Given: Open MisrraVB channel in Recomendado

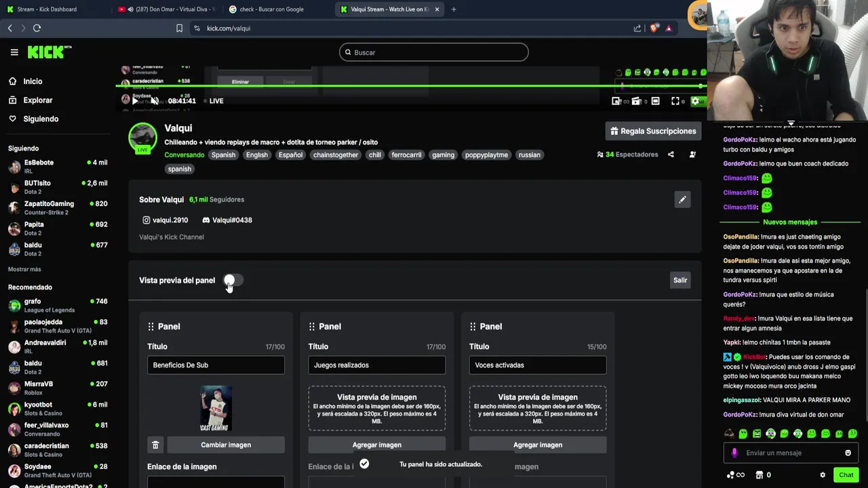Looking at the screenshot, I should coord(58,388).
